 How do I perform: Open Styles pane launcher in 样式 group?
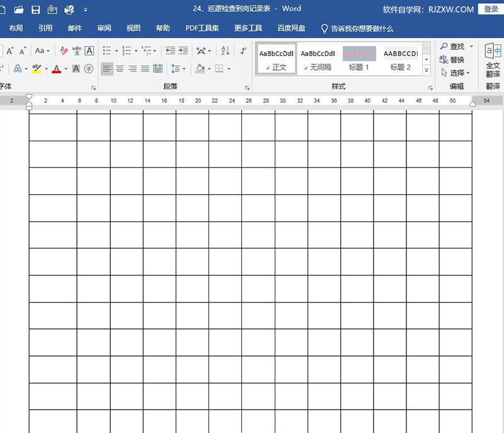pos(430,88)
